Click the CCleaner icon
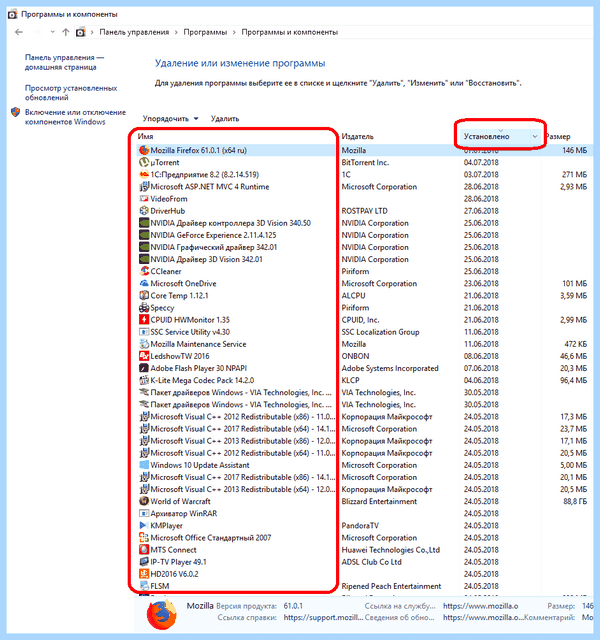The image size is (600, 640). (144, 271)
